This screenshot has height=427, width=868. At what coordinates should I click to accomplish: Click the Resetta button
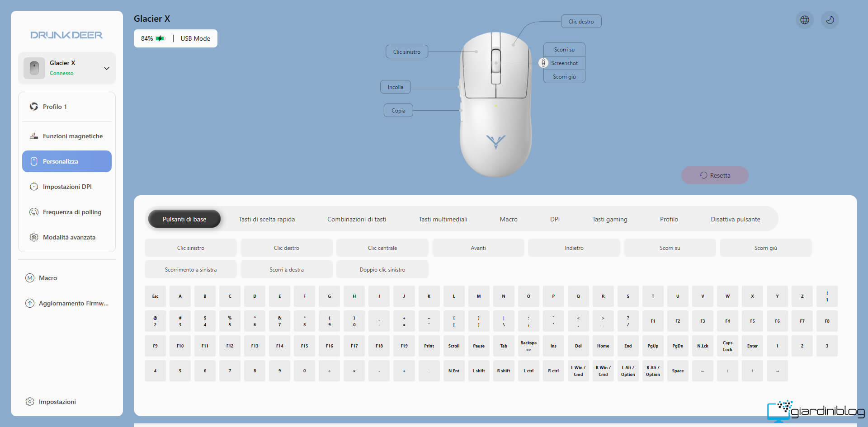tap(715, 175)
